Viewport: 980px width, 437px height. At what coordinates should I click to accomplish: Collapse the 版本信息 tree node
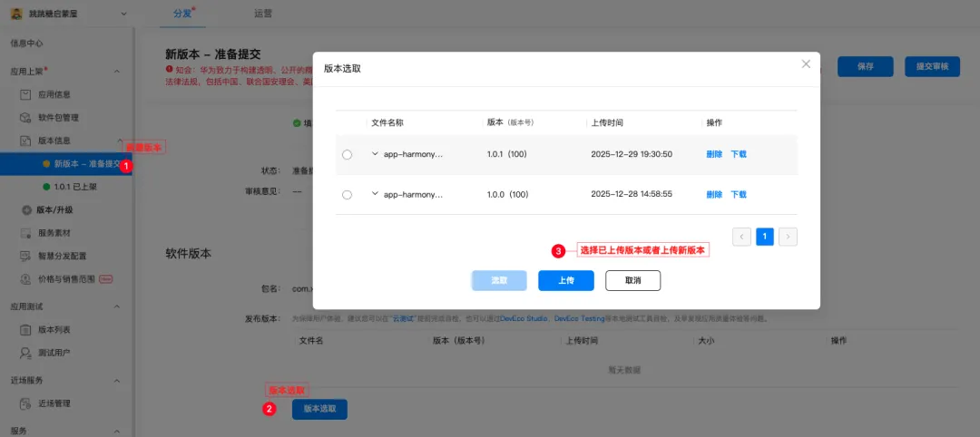tap(120, 141)
